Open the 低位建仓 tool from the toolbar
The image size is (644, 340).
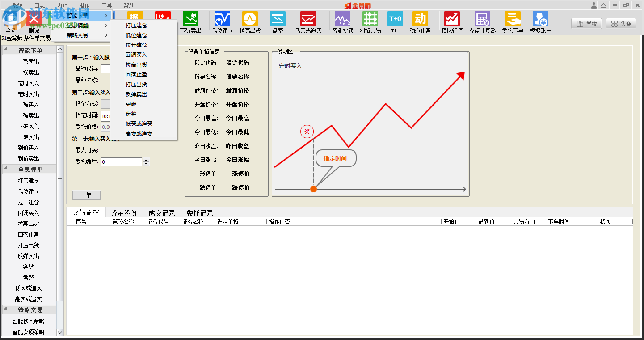pos(221,21)
